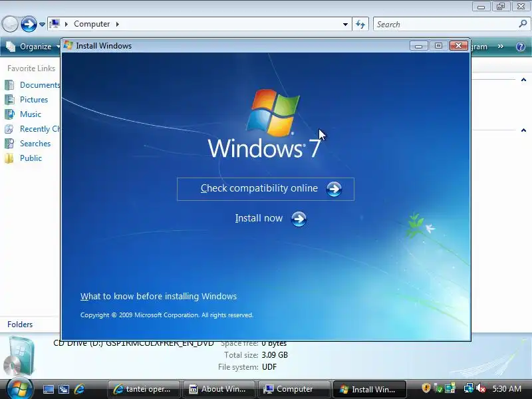This screenshot has height=399, width=532.
Task: Collapse the upper group in Computer window
Action: (x=523, y=80)
